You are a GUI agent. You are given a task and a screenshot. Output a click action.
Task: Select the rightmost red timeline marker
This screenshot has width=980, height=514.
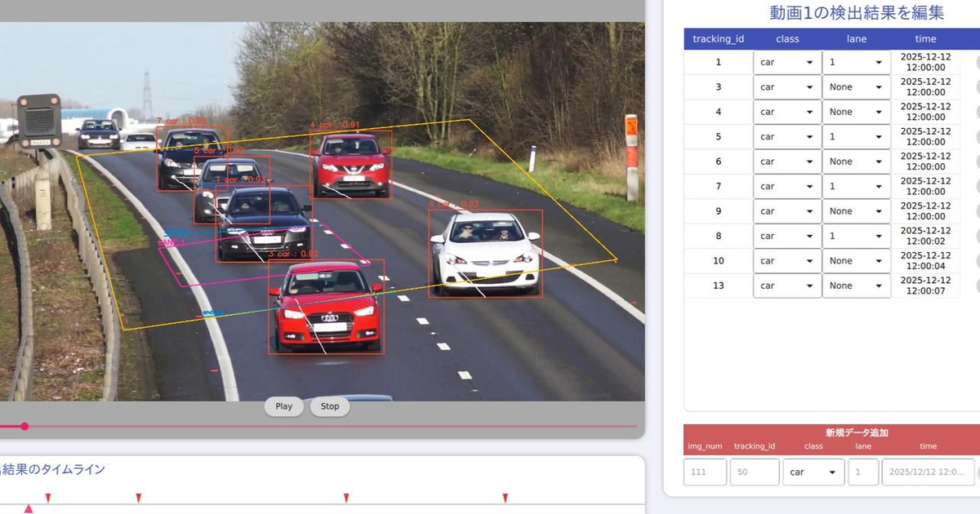click(504, 496)
